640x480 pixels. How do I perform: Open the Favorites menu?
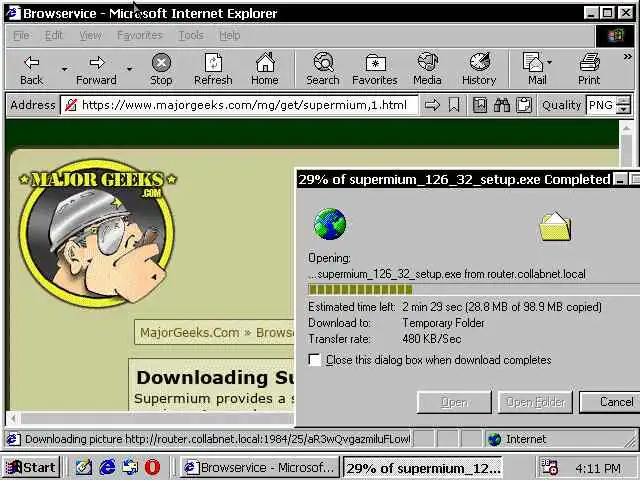[140, 36]
